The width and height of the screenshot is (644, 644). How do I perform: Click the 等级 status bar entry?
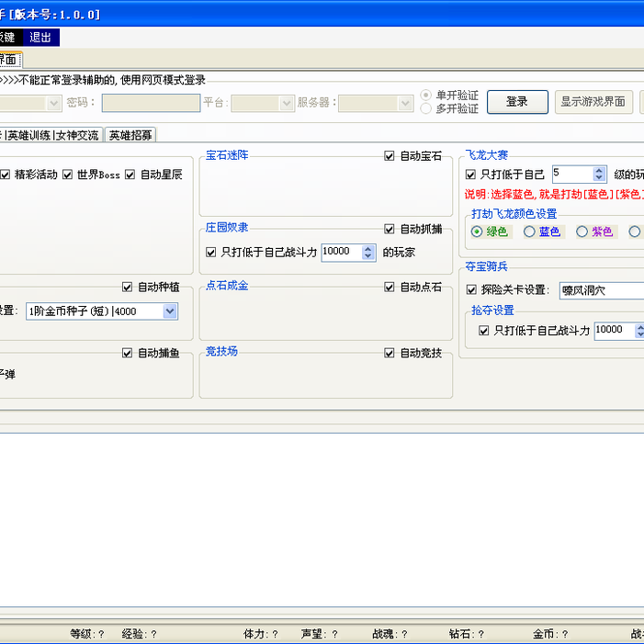[x=87, y=634]
